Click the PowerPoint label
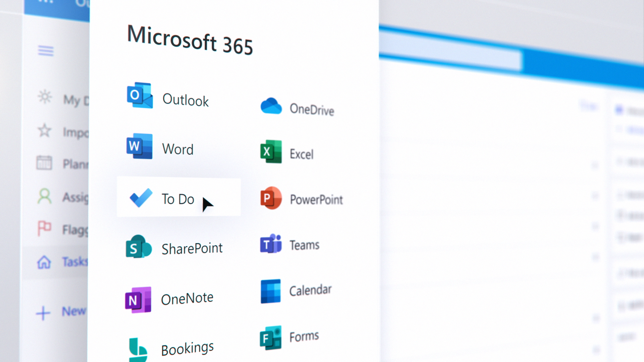This screenshot has width=644, height=362. click(x=316, y=200)
